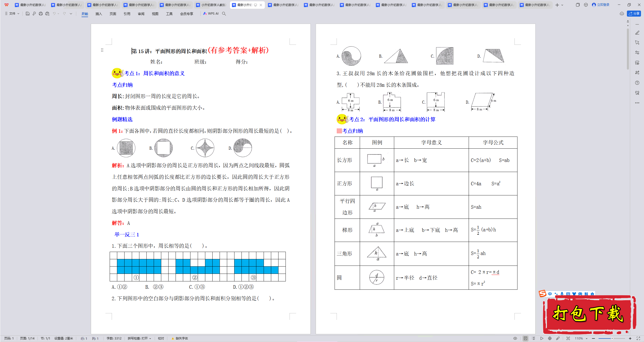Click heading 考点2：平面图形的周长和面积的计算
The width and height of the screenshot is (644, 342).
point(392,119)
